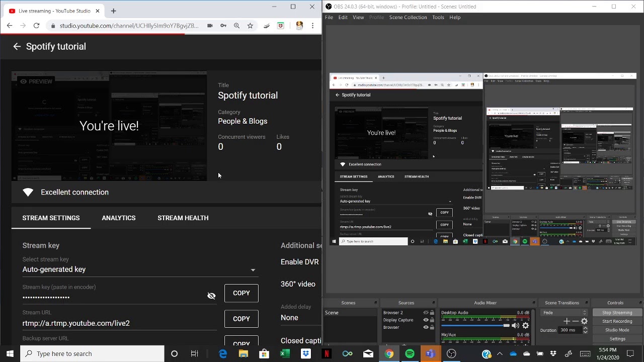Screen dimensions: 644x362
Task: Hide the Display Capture source
Action: 426,320
